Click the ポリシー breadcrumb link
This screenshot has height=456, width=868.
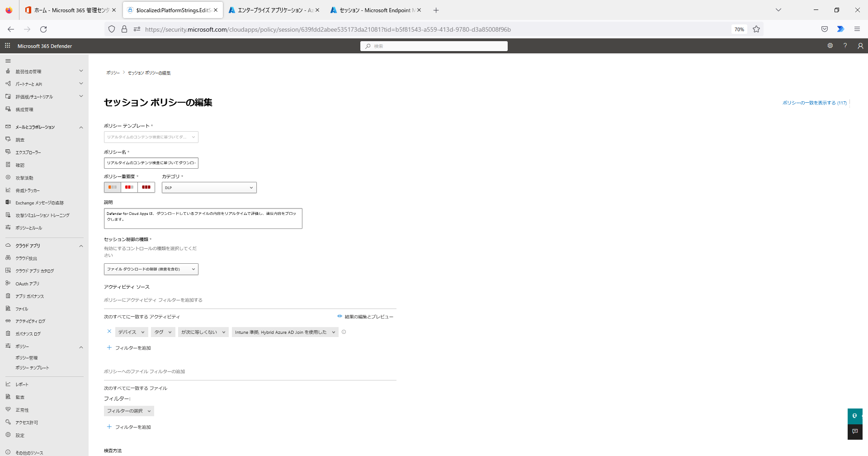point(113,73)
